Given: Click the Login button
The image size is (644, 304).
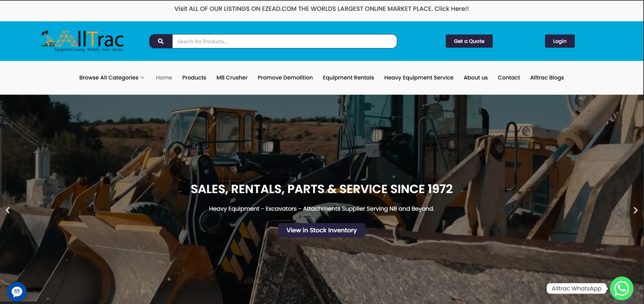Looking at the screenshot, I should point(560,41).
